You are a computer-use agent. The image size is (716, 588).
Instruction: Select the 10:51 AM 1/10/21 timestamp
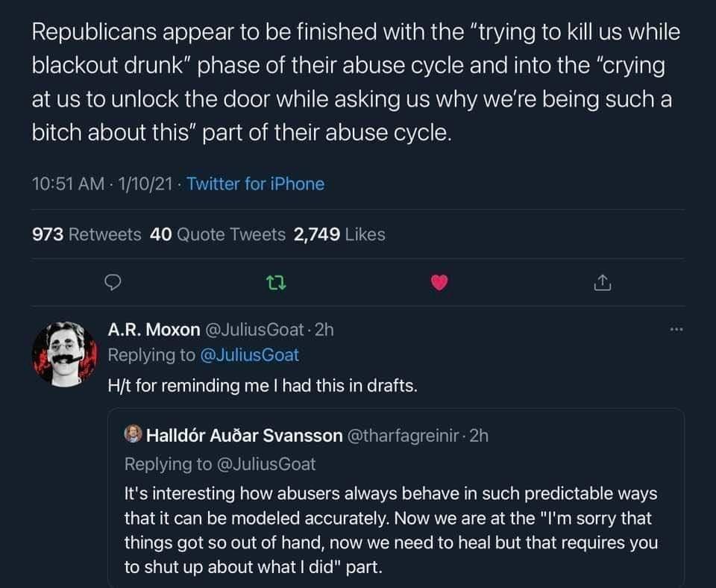[102, 184]
